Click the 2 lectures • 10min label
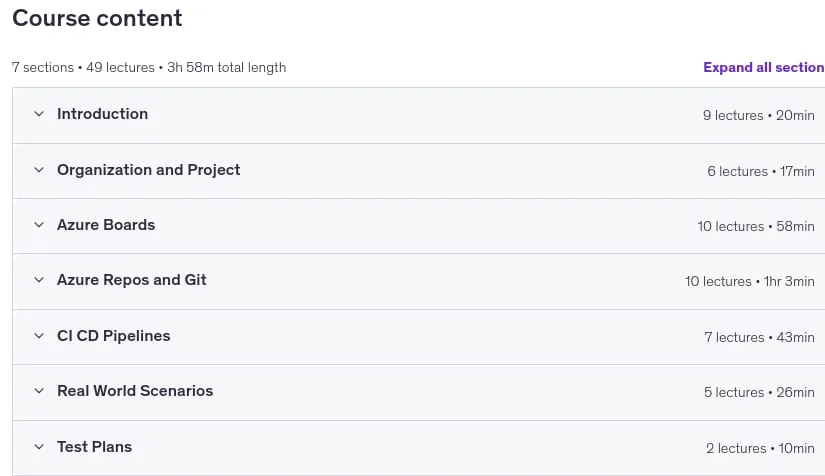The height and width of the screenshot is (476, 825). coord(760,448)
